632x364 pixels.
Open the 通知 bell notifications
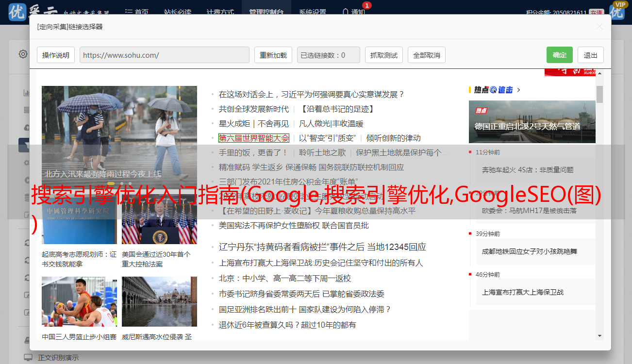click(353, 12)
